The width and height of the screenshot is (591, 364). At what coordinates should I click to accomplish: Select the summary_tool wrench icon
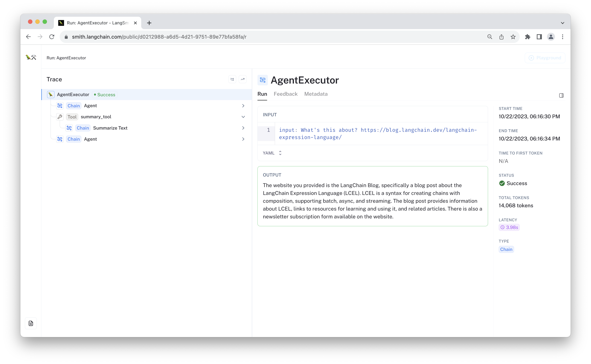60,117
